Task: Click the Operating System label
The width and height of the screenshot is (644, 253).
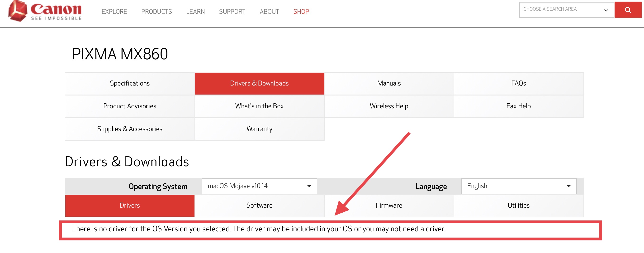Action: coord(158,187)
